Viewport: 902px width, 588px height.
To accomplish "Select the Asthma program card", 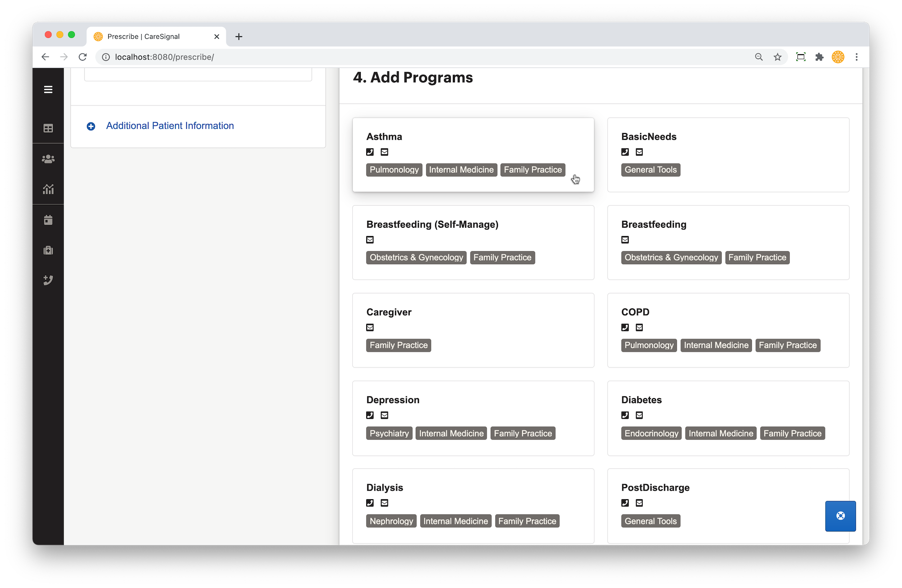I will click(x=473, y=155).
